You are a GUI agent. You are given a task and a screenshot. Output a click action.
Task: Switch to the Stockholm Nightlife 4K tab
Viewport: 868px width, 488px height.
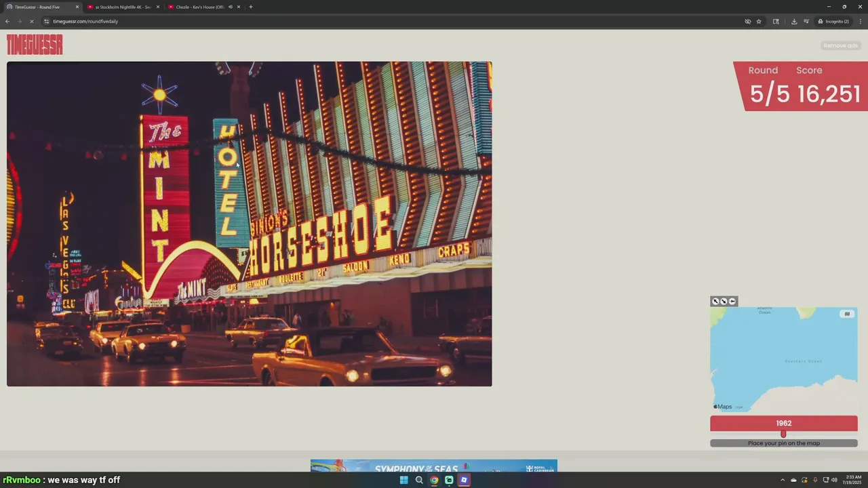tap(123, 7)
